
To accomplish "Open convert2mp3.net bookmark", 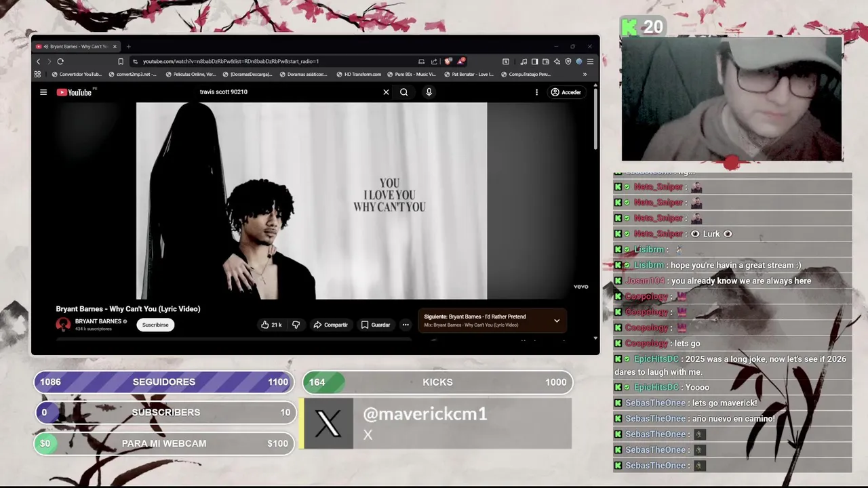I will [132, 75].
